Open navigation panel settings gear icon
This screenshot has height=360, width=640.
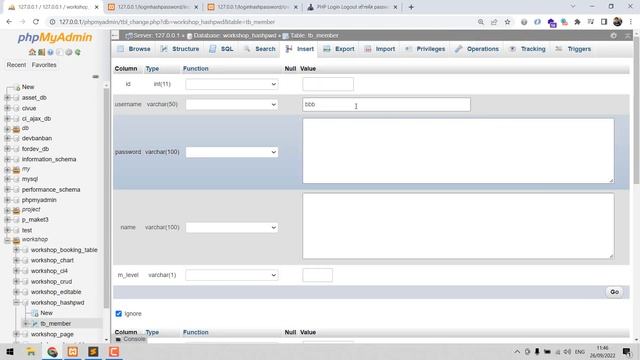point(69,52)
